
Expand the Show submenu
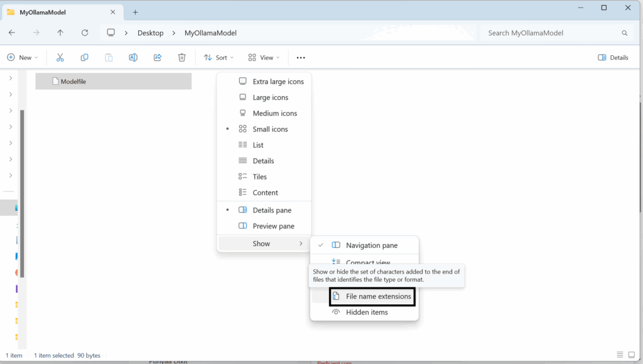click(x=261, y=244)
